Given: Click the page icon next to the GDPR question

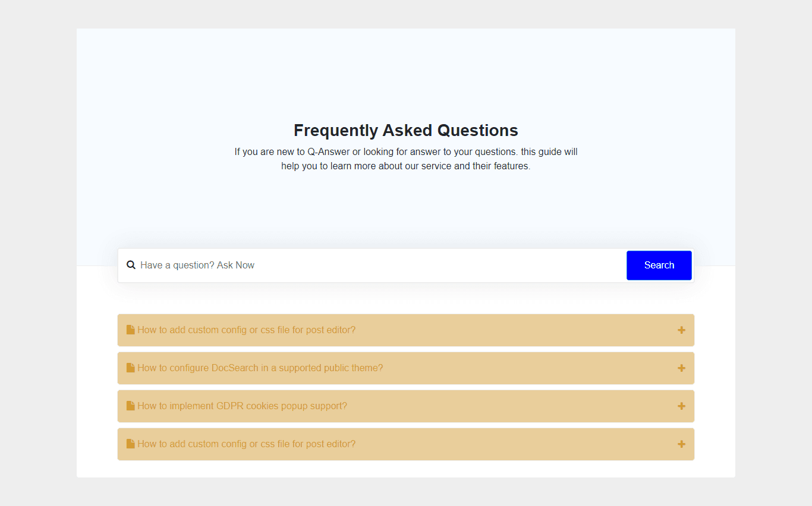Looking at the screenshot, I should click(x=130, y=405).
